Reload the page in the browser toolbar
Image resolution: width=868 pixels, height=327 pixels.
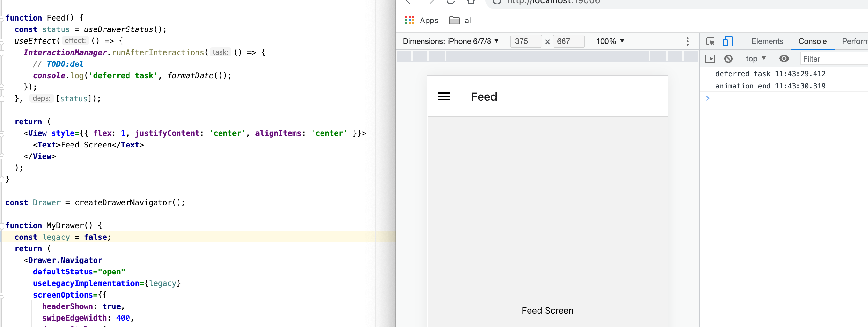[x=451, y=2]
